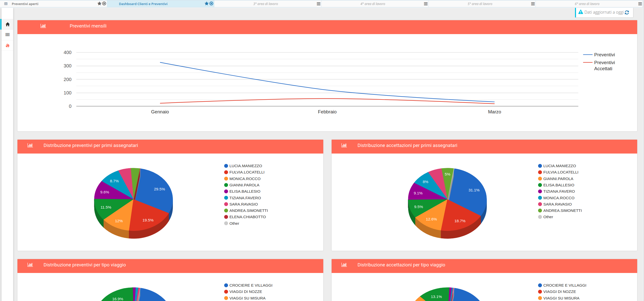The width and height of the screenshot is (644, 301).
Task: Click the star icon on the Preventivi aperti tab
Action: coord(99,4)
